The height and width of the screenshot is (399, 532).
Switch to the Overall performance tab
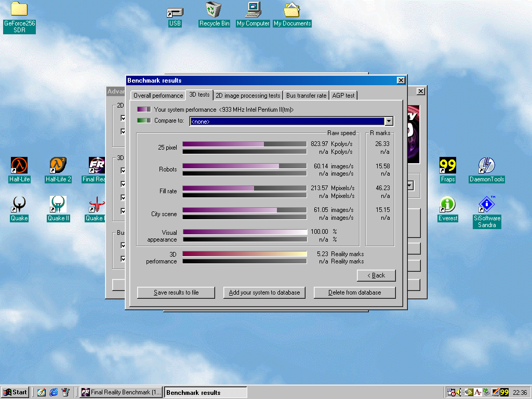[158, 96]
